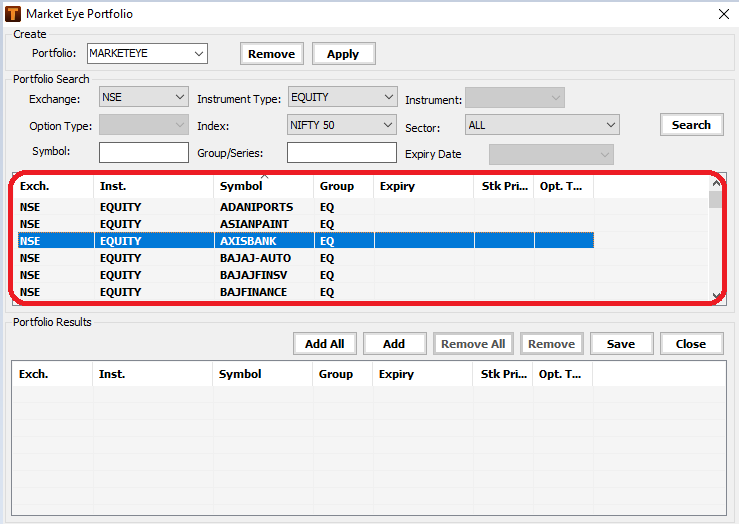Click the Opt. T... column header in search list
The height and width of the screenshot is (524, 739).
[564, 186]
